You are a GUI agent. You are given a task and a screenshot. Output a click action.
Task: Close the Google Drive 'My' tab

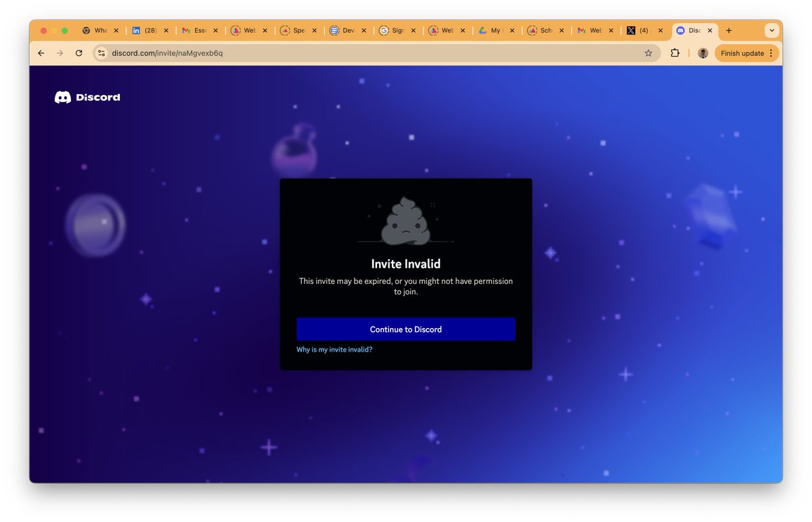click(x=512, y=30)
